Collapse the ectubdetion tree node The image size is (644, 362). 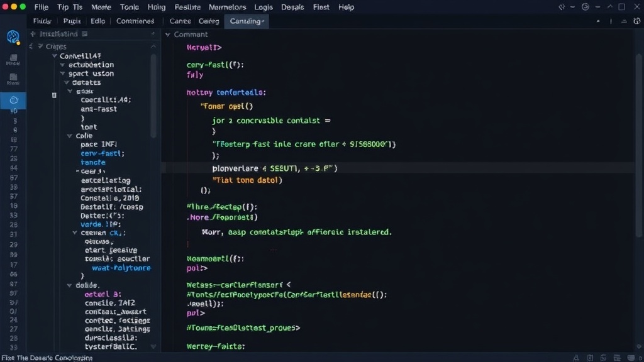[62, 65]
